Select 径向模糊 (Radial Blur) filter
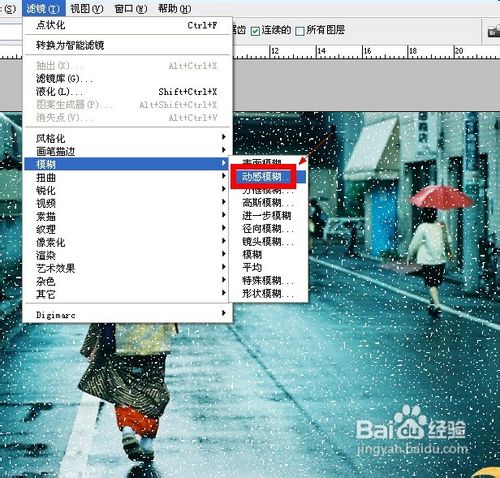This screenshot has width=500, height=478. (268, 229)
